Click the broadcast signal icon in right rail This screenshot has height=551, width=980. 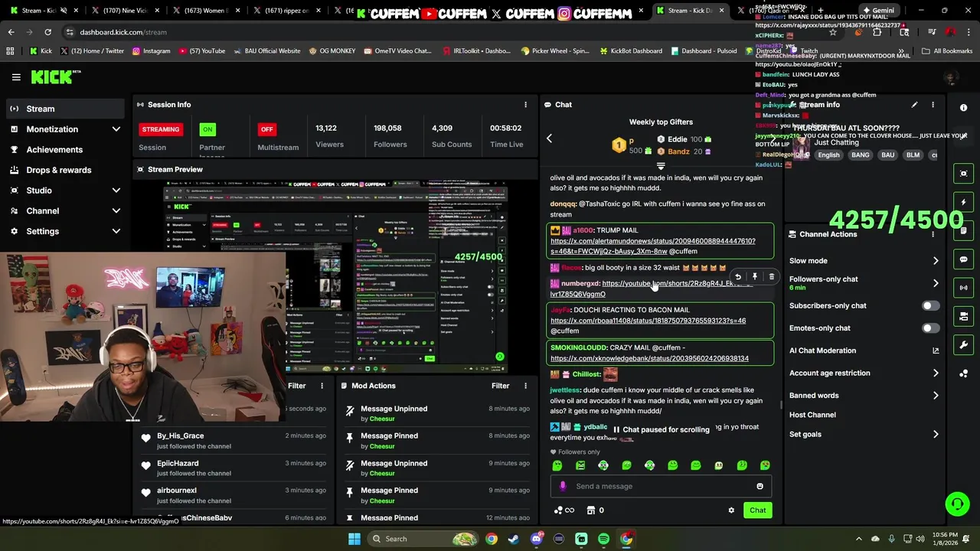[x=964, y=288]
